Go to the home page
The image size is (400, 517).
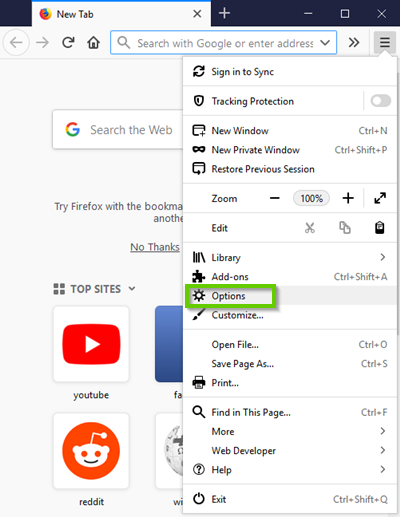point(93,42)
